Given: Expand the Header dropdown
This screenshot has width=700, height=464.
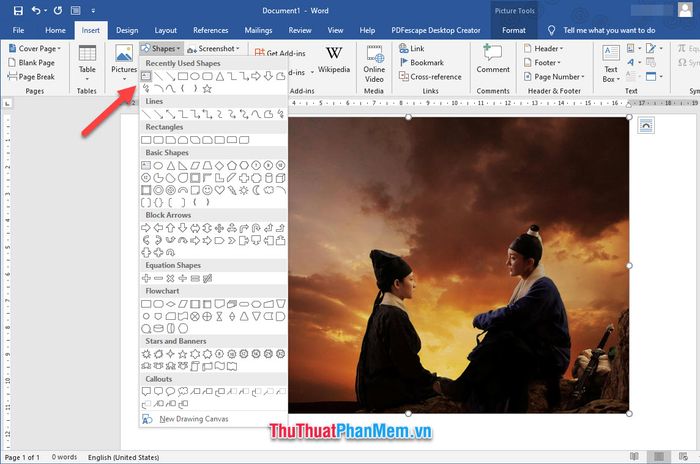Looking at the screenshot, I should pos(543,48).
